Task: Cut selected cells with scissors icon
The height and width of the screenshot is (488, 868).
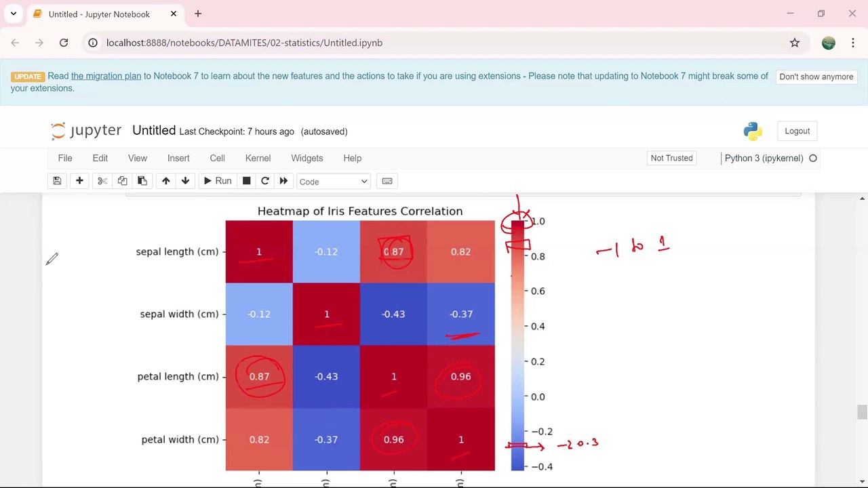Action: pyautogui.click(x=102, y=181)
